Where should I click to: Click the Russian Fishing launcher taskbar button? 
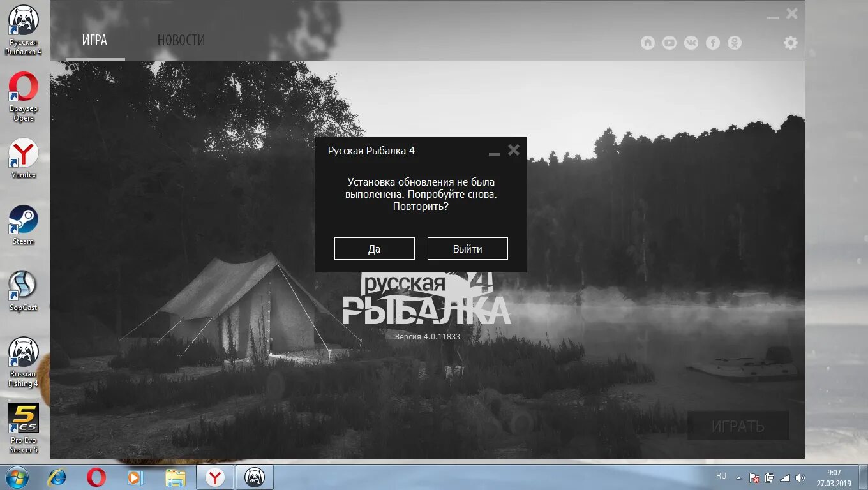coord(255,477)
